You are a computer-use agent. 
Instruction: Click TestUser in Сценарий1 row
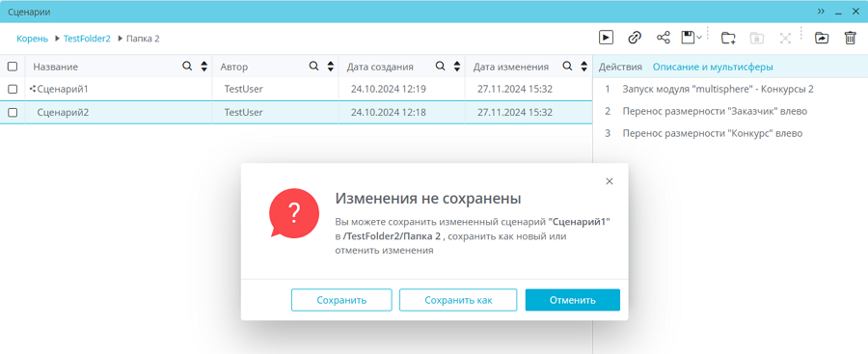point(244,89)
